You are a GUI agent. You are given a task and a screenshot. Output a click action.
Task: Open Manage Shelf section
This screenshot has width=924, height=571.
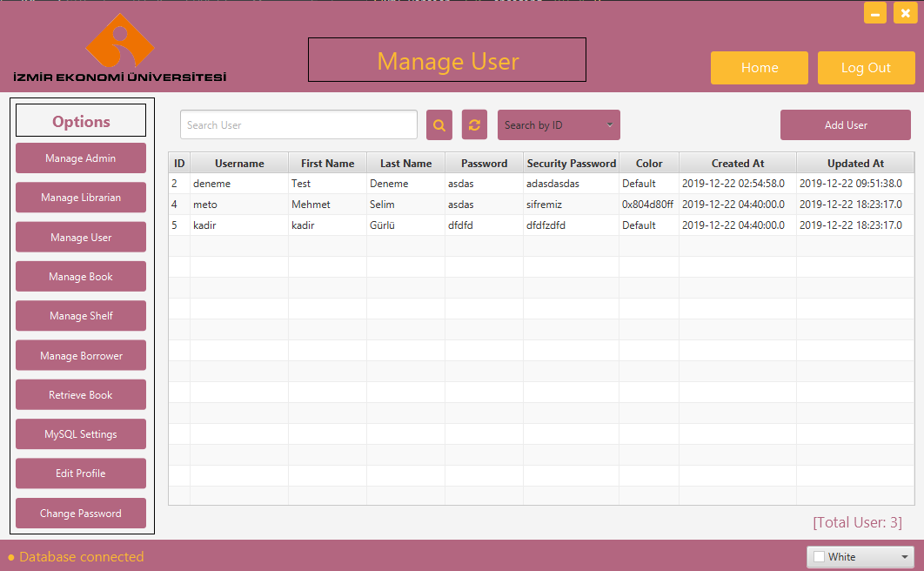pos(81,316)
